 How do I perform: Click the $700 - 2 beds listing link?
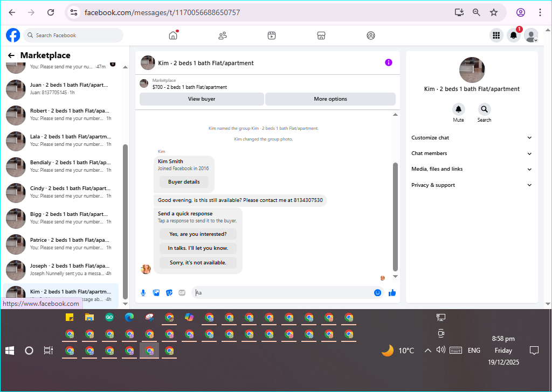point(190,87)
